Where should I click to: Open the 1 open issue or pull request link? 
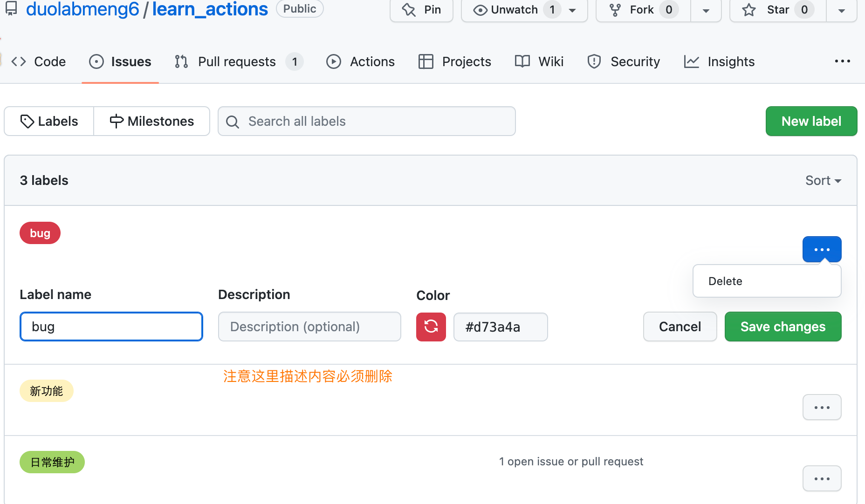(571, 462)
